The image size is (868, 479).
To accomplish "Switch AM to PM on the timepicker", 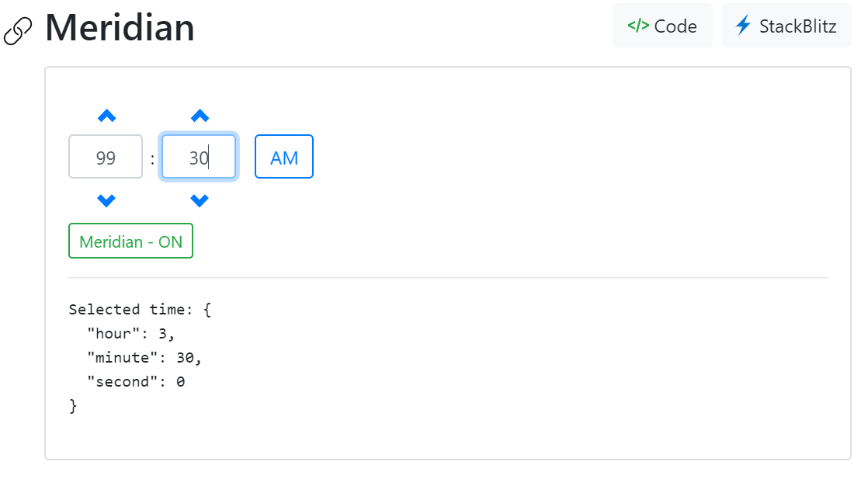I will (283, 156).
